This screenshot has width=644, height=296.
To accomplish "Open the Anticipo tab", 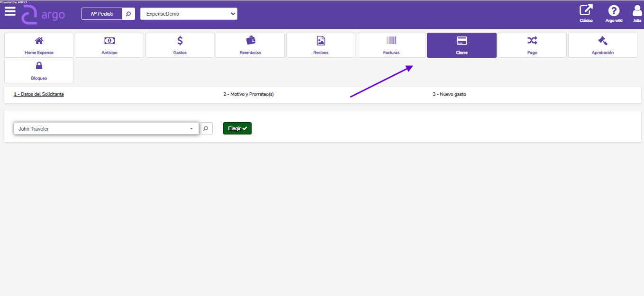I will click(x=109, y=45).
